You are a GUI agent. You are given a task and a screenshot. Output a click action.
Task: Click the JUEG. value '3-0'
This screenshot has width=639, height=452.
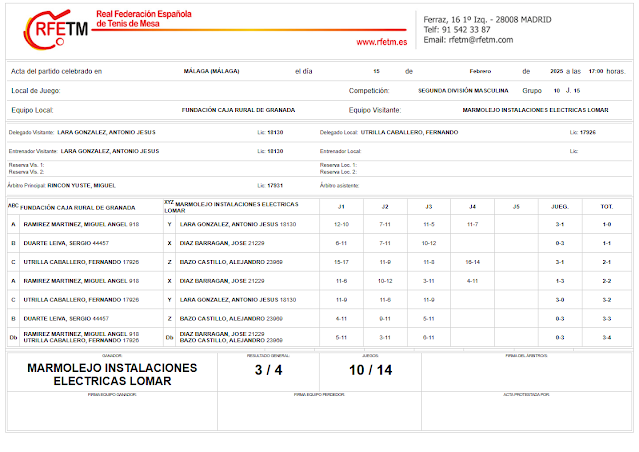pyautogui.click(x=560, y=300)
